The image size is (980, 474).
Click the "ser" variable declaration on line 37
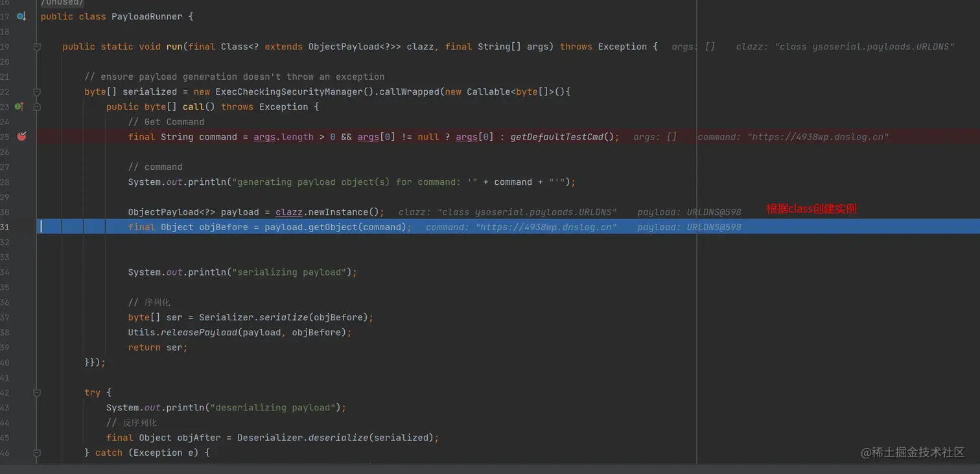point(174,317)
